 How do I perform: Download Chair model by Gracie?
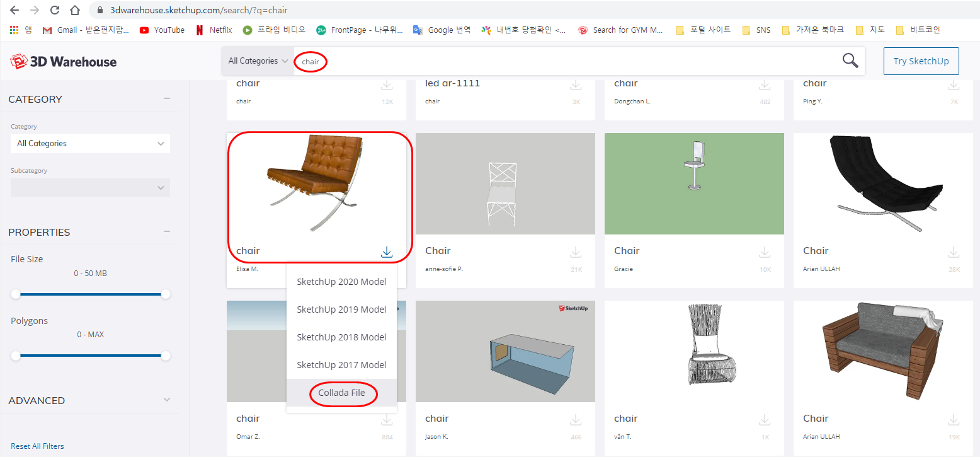point(765,252)
